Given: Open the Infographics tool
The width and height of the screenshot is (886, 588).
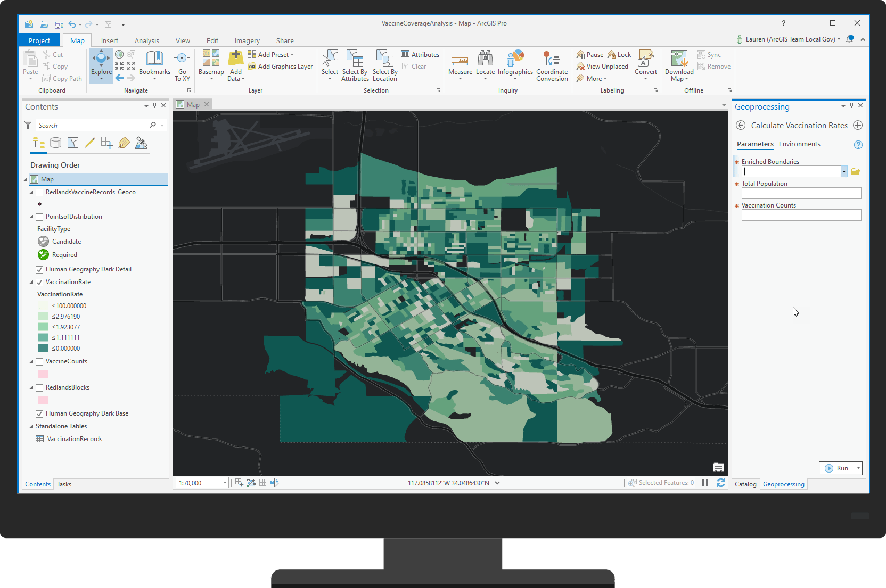Looking at the screenshot, I should pyautogui.click(x=515, y=65).
